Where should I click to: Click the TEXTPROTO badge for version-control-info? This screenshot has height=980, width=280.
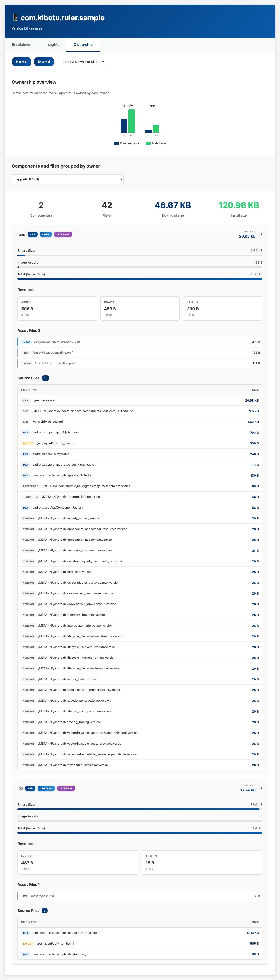[31, 497]
